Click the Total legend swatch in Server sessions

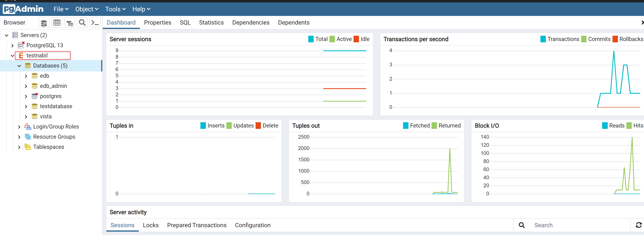pyautogui.click(x=311, y=39)
